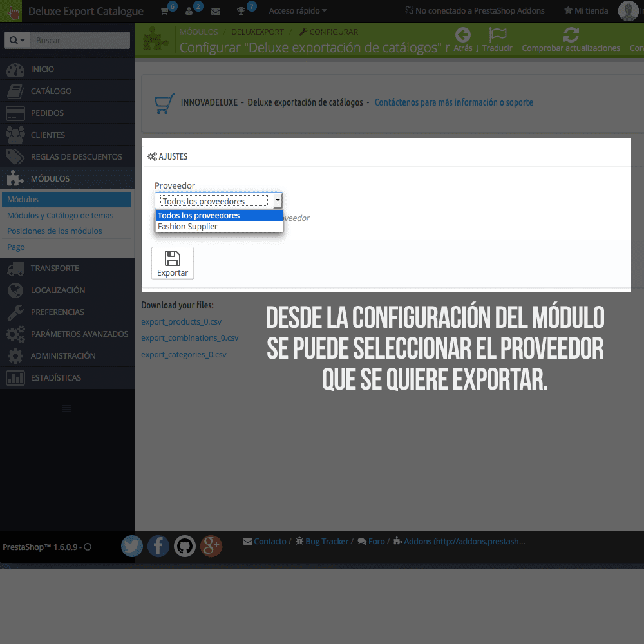Screen dimensions: 644x644
Task: Click the Atrás back arrow button
Action: coord(463,40)
